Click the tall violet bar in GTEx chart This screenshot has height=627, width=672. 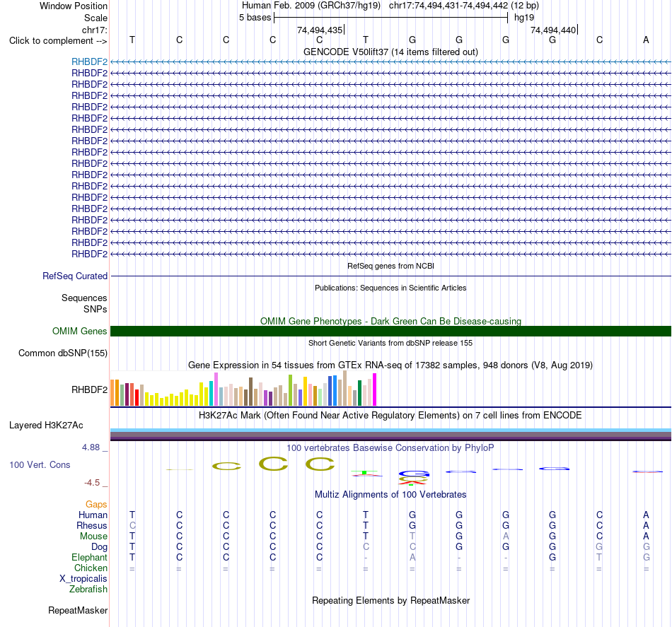[x=216, y=389]
